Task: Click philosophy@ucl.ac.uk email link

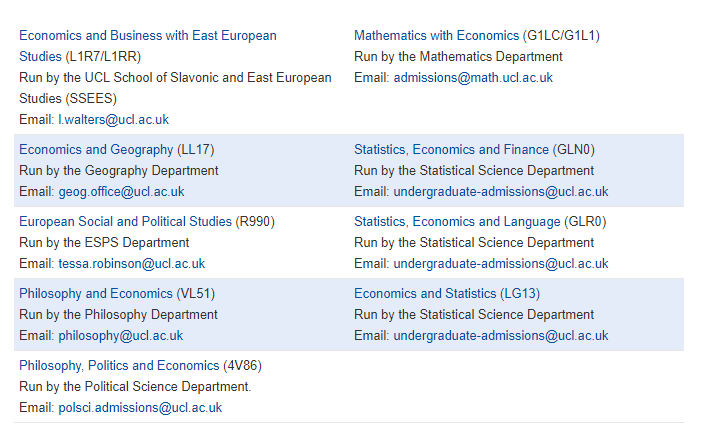Action: (121, 336)
